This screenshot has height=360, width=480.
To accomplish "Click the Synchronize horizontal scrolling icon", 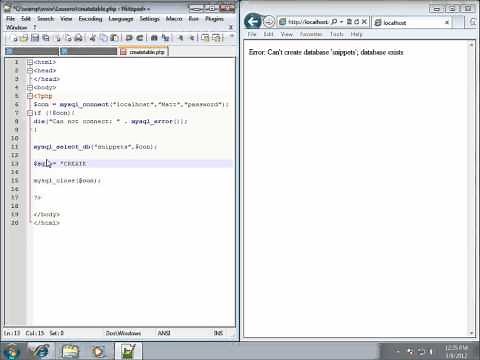I will (x=217, y=38).
